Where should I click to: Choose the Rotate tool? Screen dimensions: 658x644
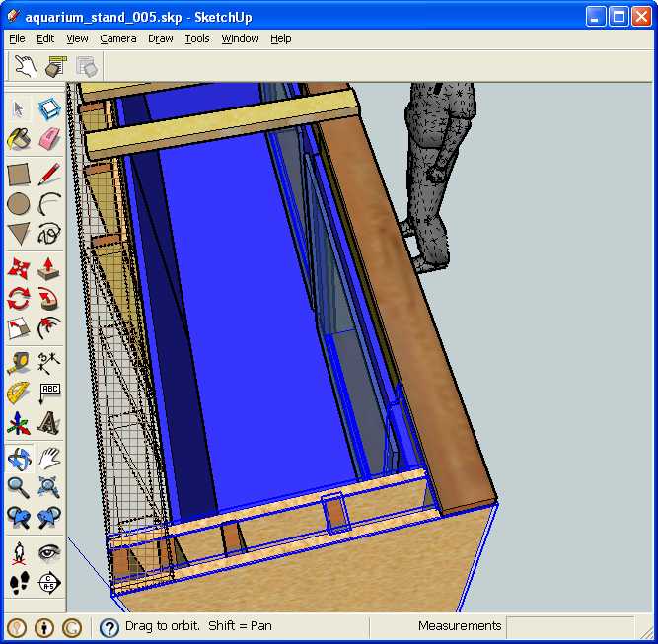18,298
